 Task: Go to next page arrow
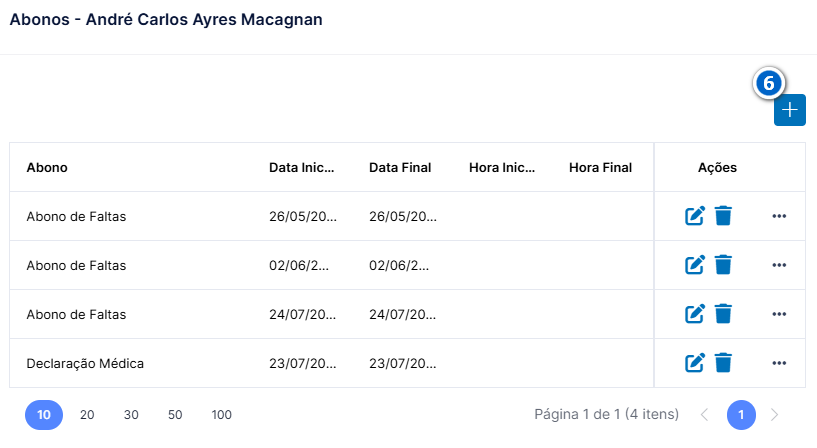[774, 415]
